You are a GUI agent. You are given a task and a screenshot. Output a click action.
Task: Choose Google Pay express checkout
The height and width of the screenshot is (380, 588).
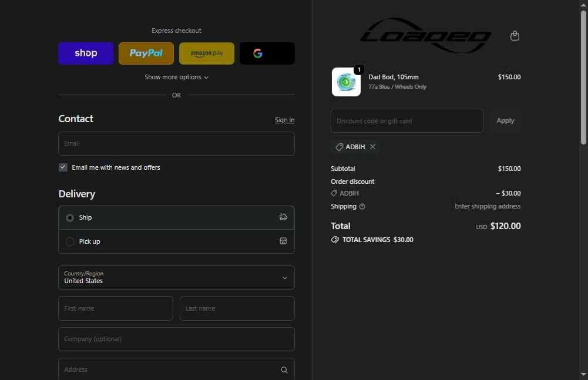point(267,53)
